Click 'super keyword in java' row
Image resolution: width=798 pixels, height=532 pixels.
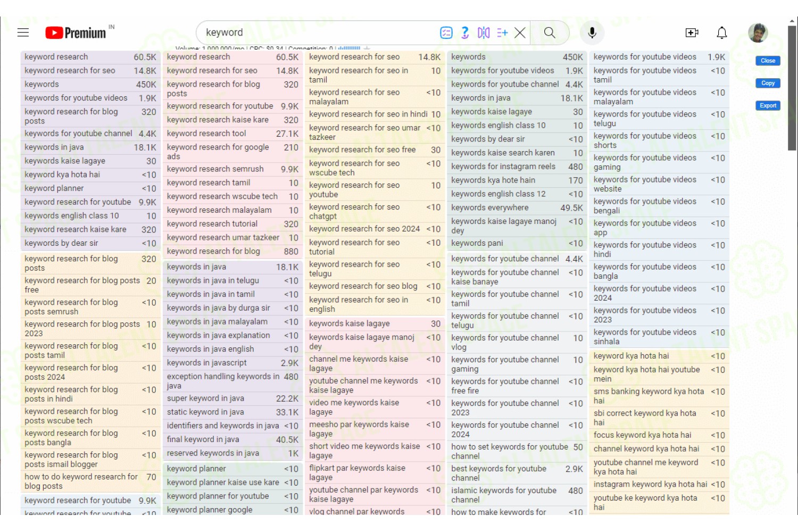coord(232,398)
